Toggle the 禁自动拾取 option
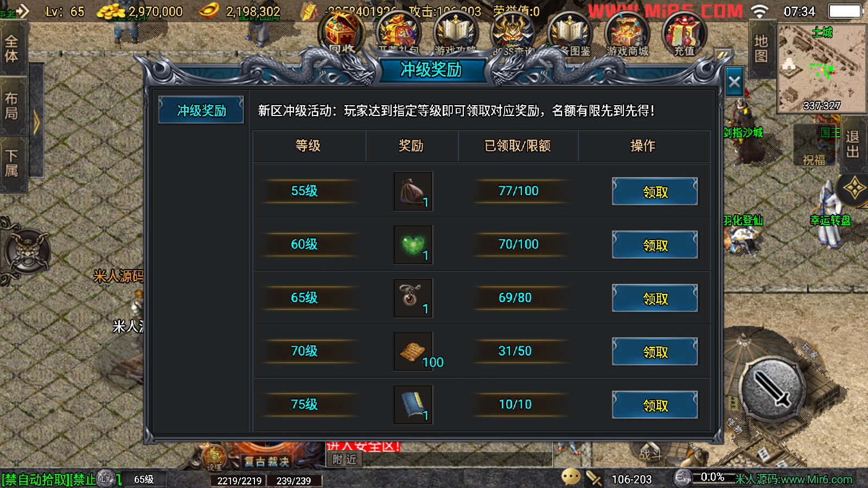This screenshot has width=868, height=488. pyautogui.click(x=35, y=479)
